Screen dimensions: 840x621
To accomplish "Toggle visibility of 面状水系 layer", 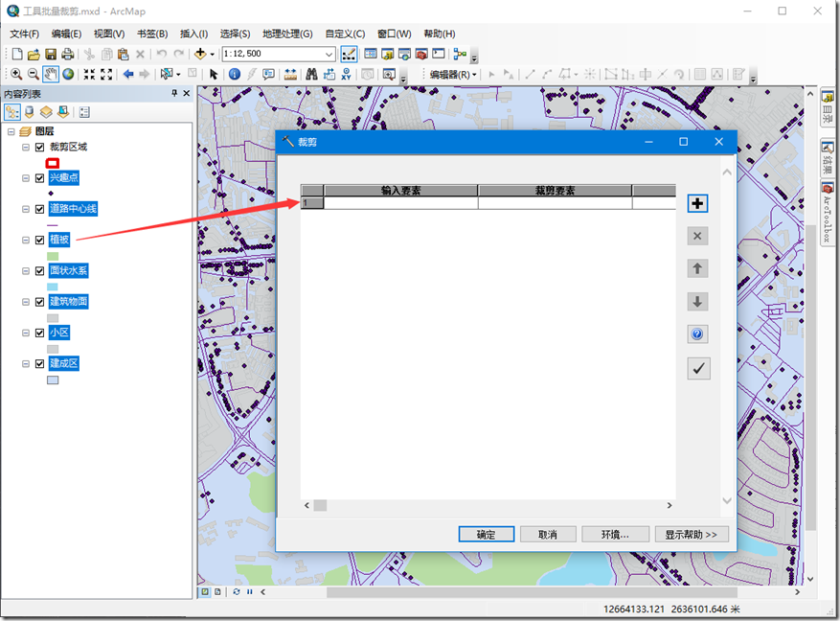I will [x=39, y=271].
